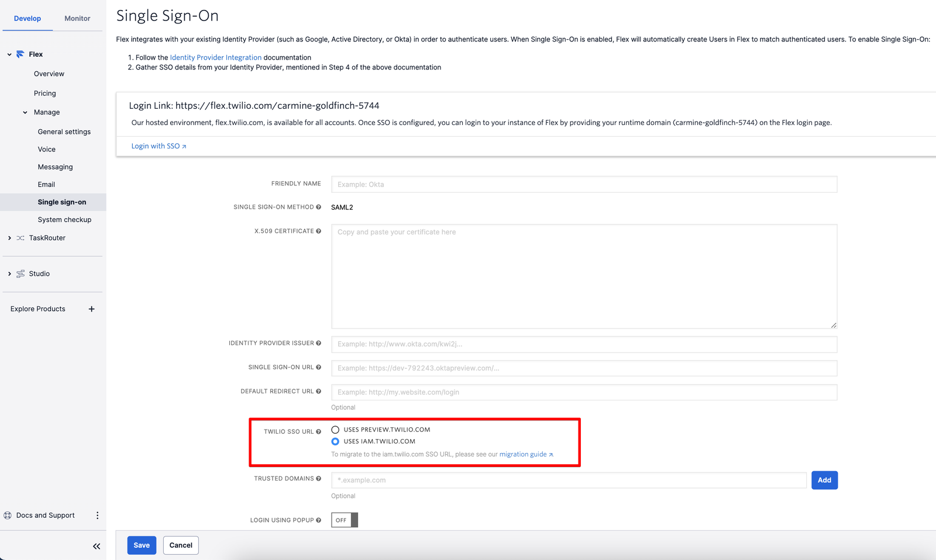The height and width of the screenshot is (560, 936).
Task: Click the TRUSTED DOMAINS input field
Action: 567,480
